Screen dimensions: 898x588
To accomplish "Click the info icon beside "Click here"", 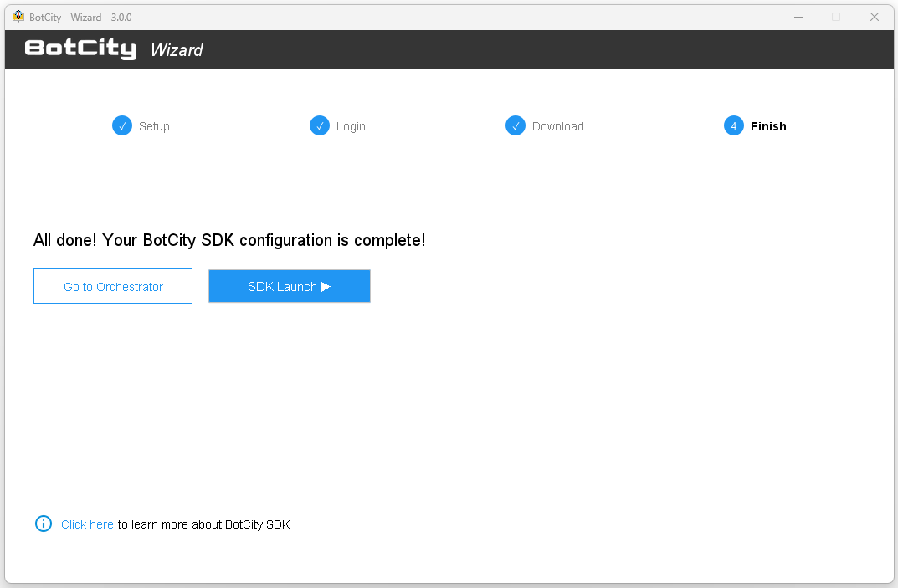I will pos(43,524).
